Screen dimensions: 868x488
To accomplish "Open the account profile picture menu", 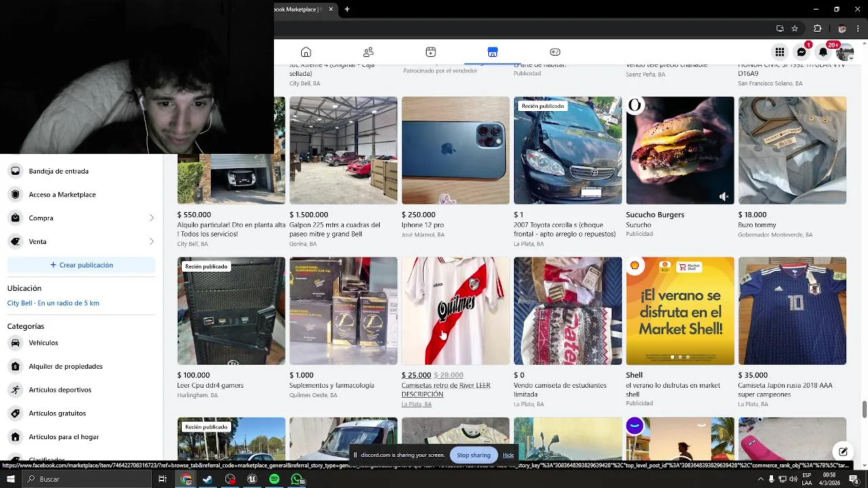I will (845, 52).
